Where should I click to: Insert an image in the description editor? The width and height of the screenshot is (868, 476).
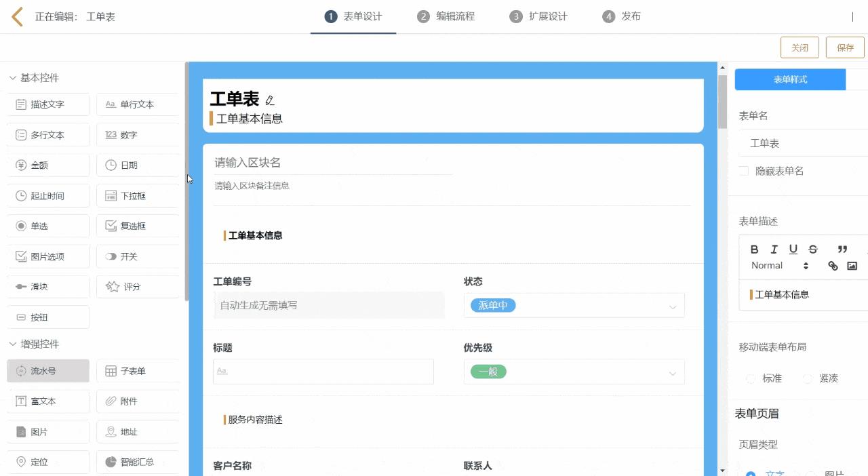[852, 266]
